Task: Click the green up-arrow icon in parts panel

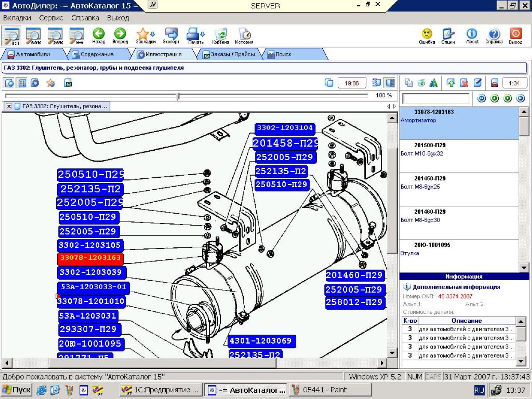Action: click(x=451, y=83)
